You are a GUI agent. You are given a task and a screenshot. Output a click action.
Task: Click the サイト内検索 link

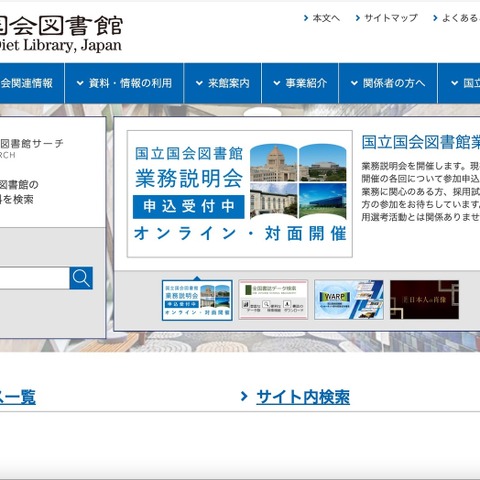303,397
